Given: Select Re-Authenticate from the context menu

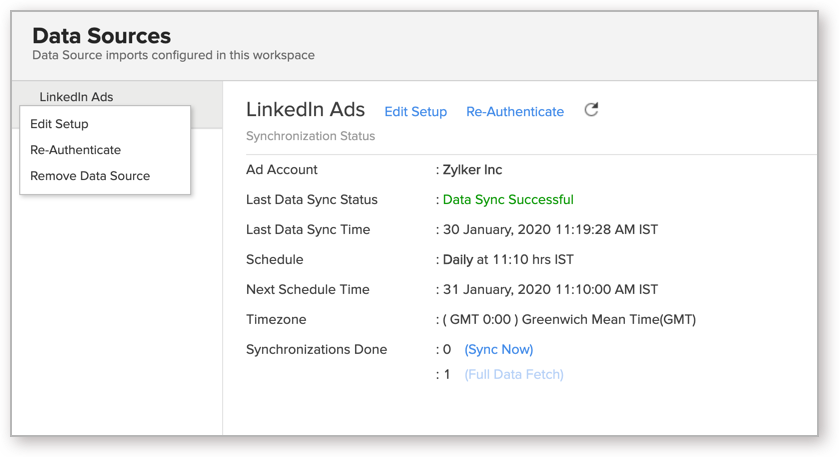Looking at the screenshot, I should coord(75,150).
